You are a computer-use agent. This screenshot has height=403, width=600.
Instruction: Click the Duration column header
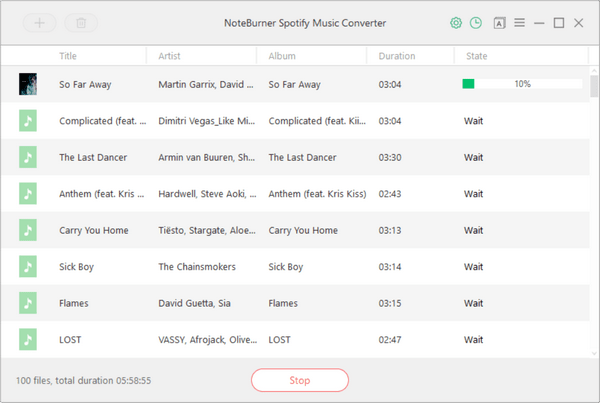tap(397, 56)
